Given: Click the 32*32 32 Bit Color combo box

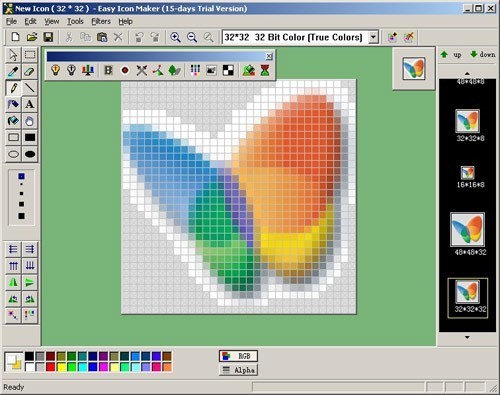Looking at the screenshot, I should (x=300, y=37).
